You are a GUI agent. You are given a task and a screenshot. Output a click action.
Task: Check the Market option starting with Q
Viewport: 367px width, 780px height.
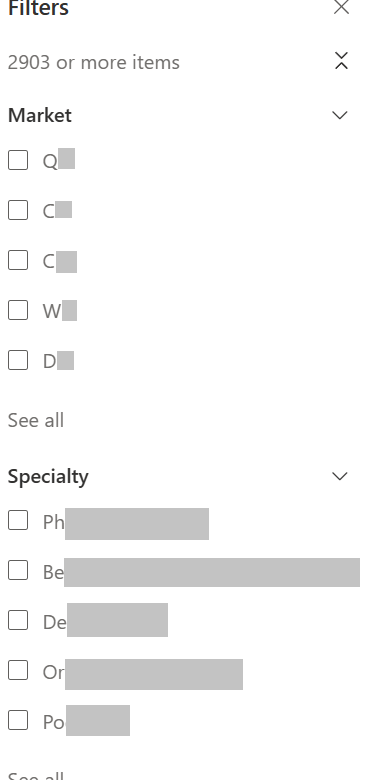coord(18,160)
